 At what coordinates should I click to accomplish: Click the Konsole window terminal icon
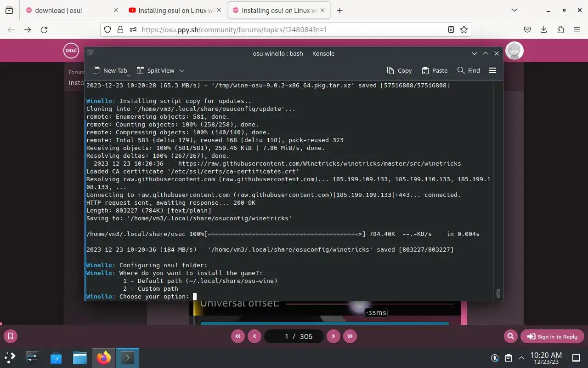[91, 53]
